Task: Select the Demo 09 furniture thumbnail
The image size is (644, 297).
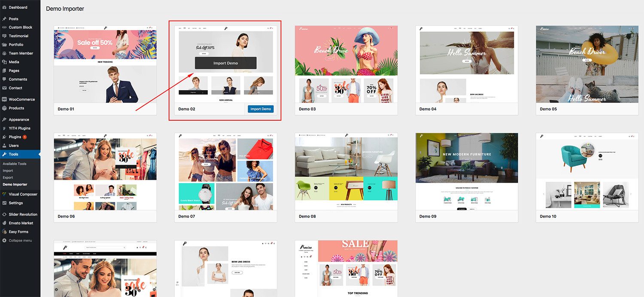Action: tap(467, 171)
